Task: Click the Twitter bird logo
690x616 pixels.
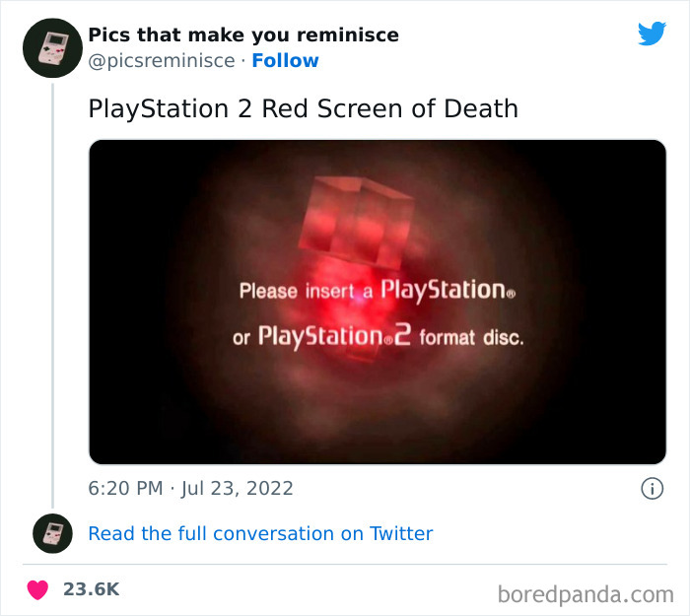Action: click(x=652, y=34)
